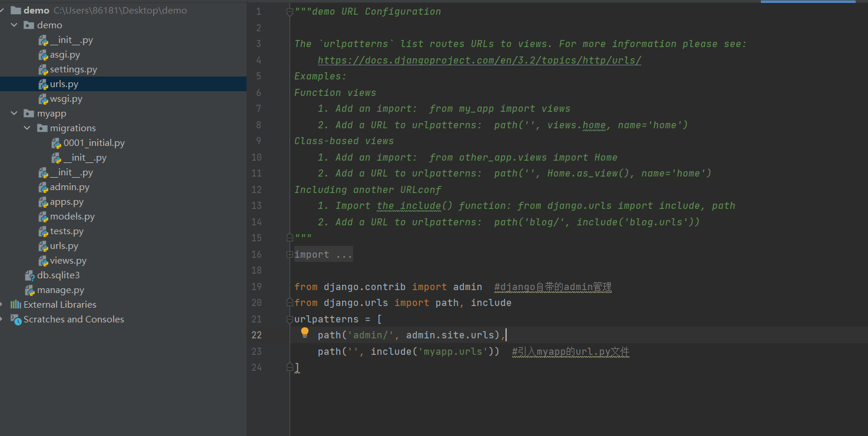Screen dimensions: 868x436
Task: Fold the urlpatterns list at line 21
Action: pyautogui.click(x=289, y=319)
